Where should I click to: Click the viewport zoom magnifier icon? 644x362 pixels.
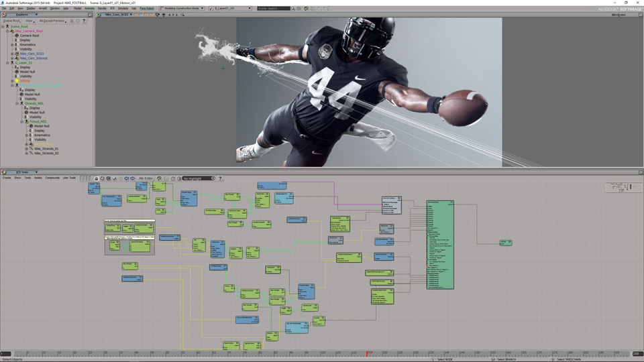pos(182,15)
